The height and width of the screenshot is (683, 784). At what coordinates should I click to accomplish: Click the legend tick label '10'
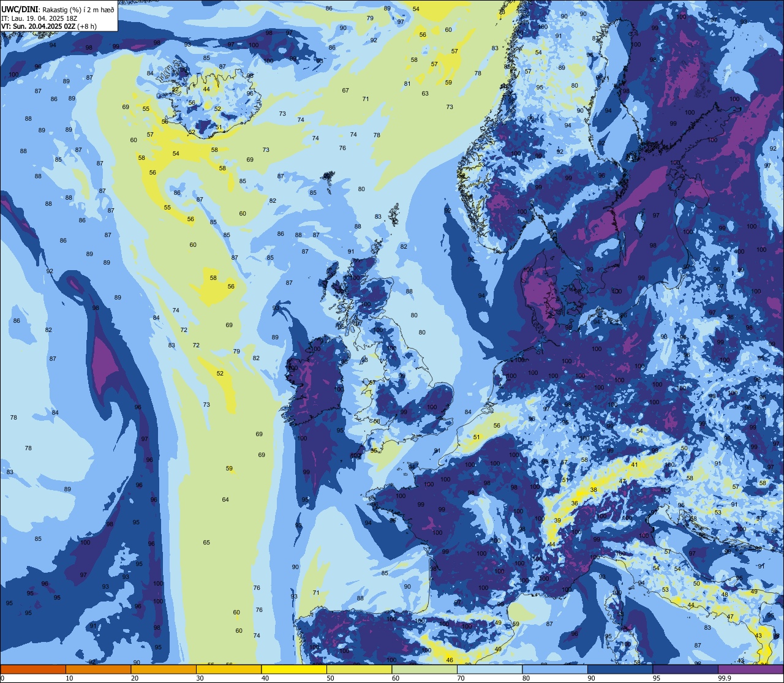pos(69,678)
